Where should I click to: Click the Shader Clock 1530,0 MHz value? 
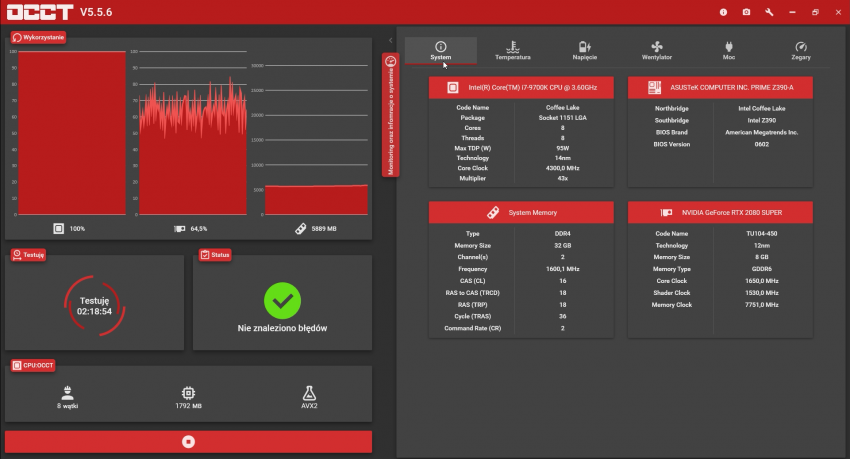[x=761, y=293]
